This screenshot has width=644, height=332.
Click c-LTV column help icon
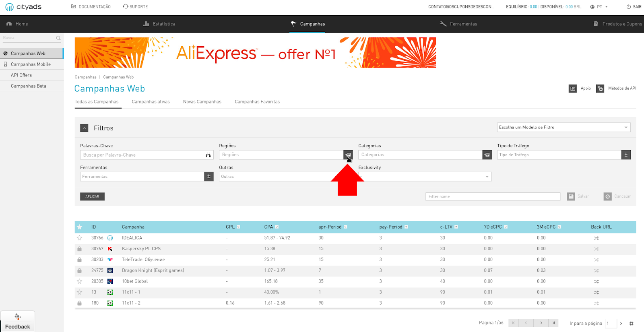point(456,227)
